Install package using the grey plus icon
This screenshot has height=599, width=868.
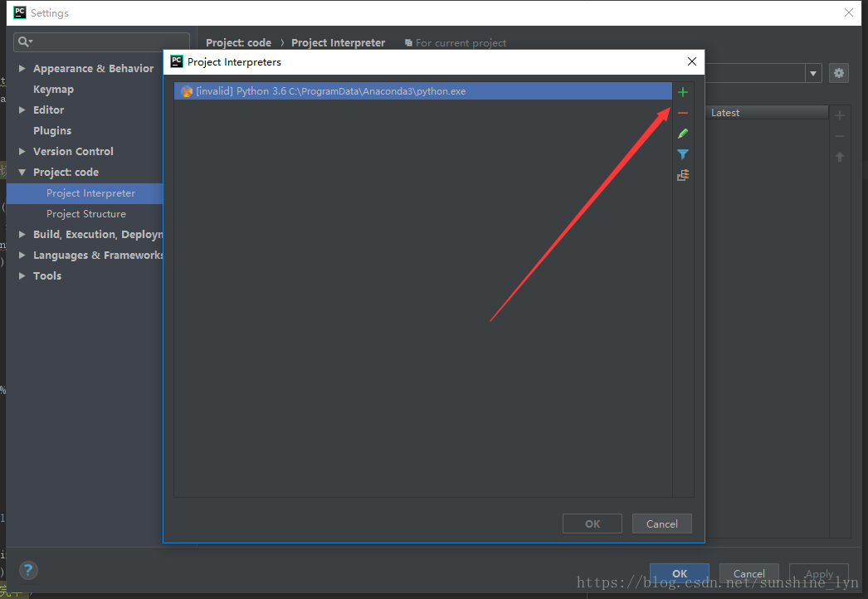tap(839, 115)
